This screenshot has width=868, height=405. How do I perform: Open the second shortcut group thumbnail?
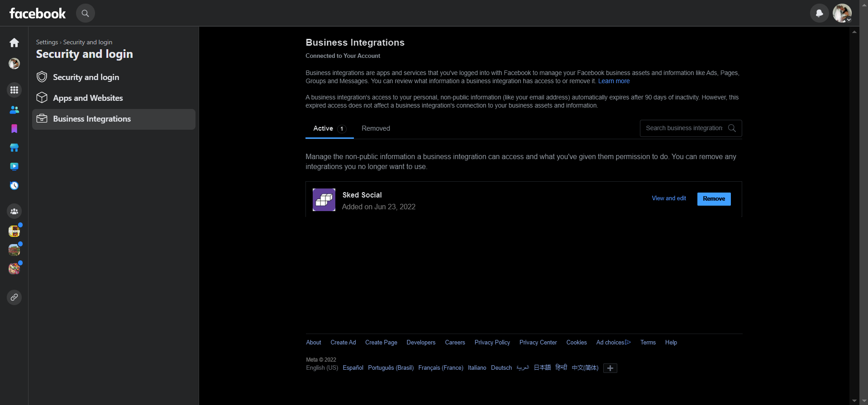[14, 250]
